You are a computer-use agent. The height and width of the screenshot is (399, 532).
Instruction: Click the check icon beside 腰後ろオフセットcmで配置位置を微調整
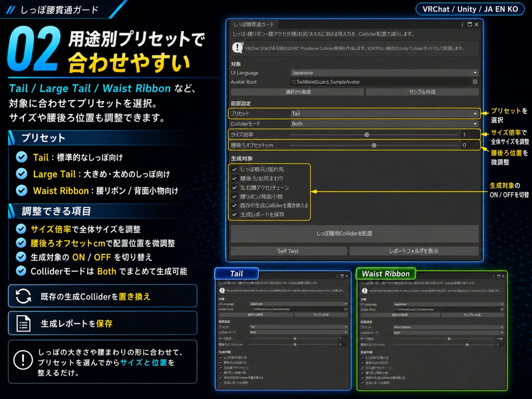point(21,243)
